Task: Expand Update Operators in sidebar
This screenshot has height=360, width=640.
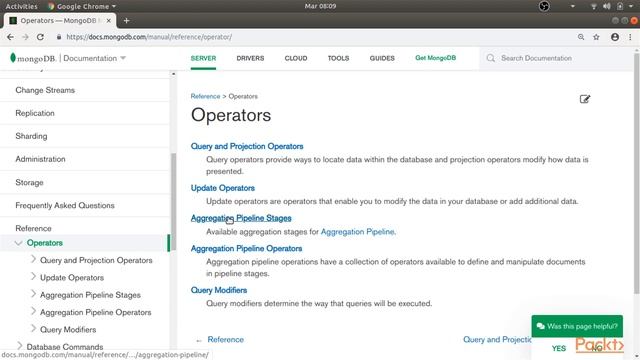Action: 33,277
